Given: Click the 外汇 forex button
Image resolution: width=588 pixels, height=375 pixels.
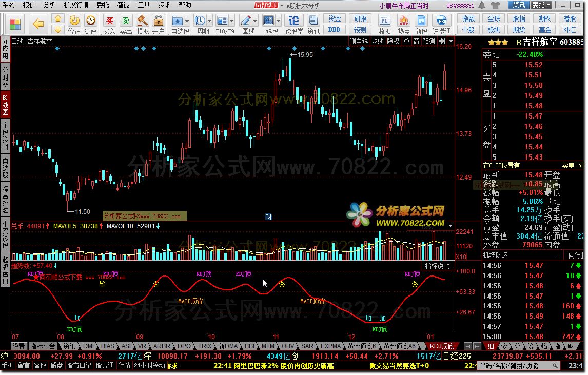Looking at the screenshot, I should point(570,30).
